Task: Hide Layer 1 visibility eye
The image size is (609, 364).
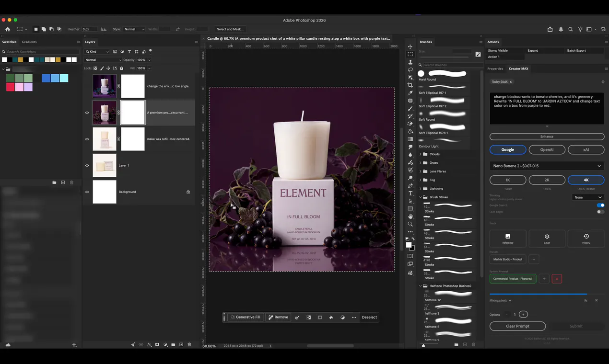Action: click(x=87, y=165)
